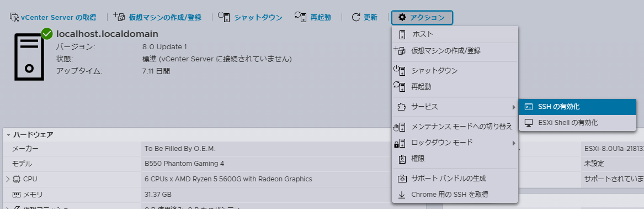Click the menu's 仮想マシンの作成/登録 icon

[x=400, y=51]
